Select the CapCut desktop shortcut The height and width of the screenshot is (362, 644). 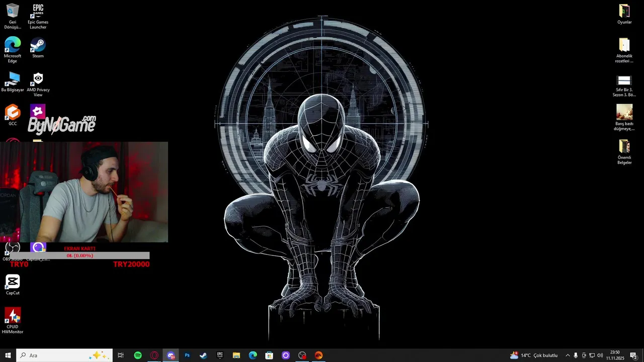[13, 285]
